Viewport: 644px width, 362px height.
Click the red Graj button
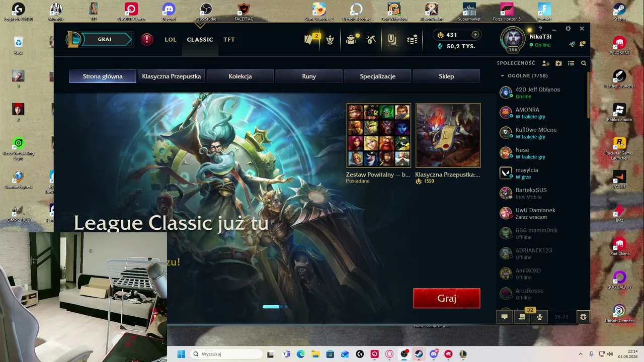447,298
